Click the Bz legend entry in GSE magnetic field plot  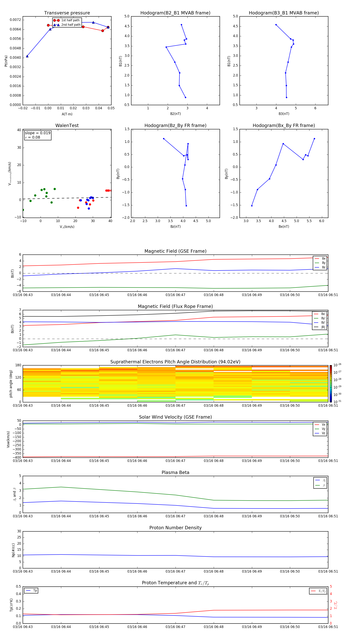320,267
